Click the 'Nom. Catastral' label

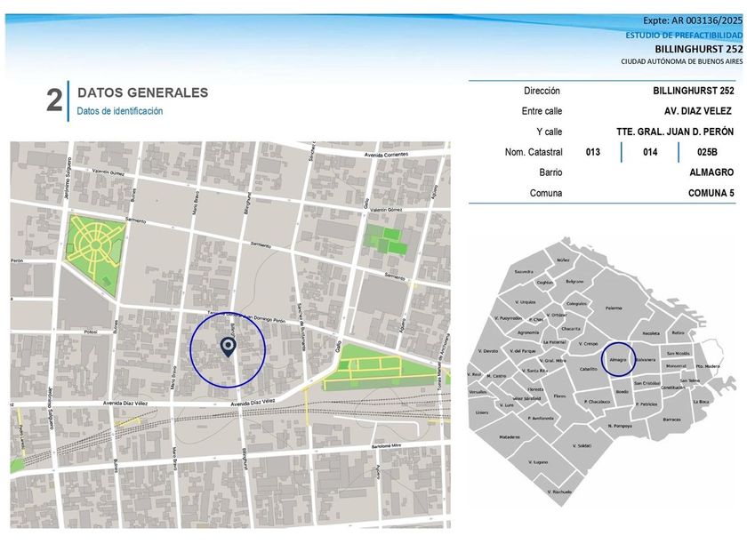(534, 152)
